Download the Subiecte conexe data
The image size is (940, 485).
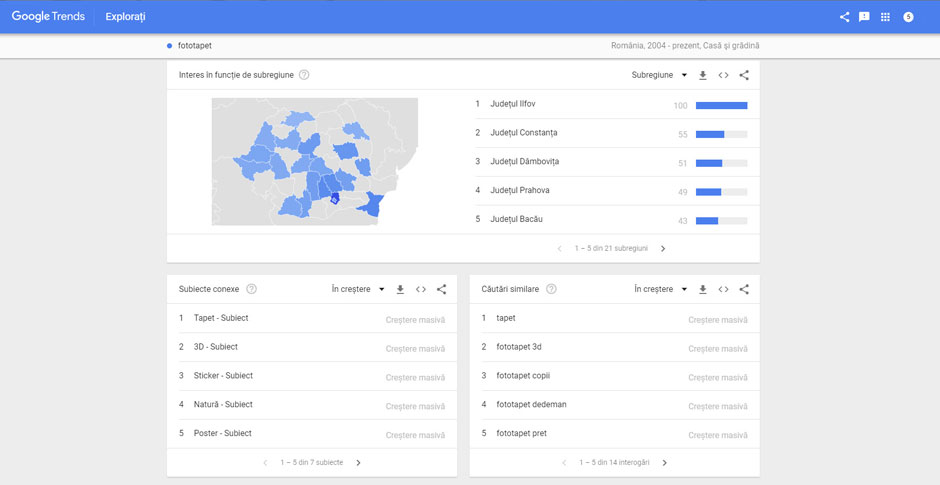[x=400, y=289]
